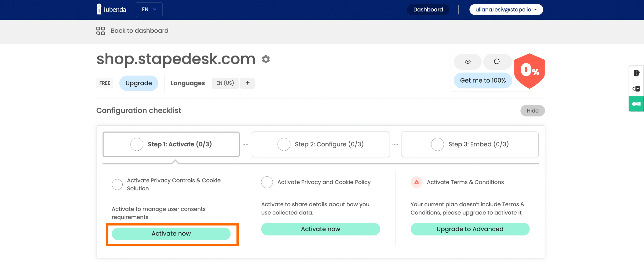Select Step 1: Activate tab
The height and width of the screenshot is (270, 644).
click(171, 144)
